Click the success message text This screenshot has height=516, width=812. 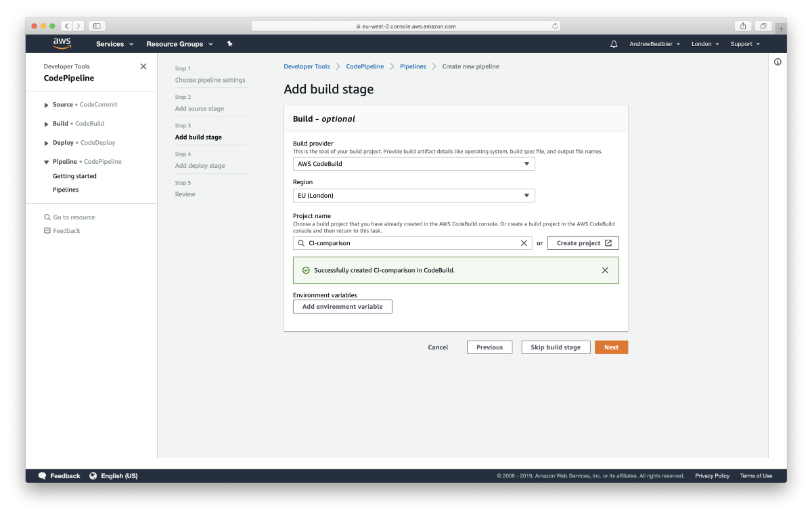click(x=384, y=270)
